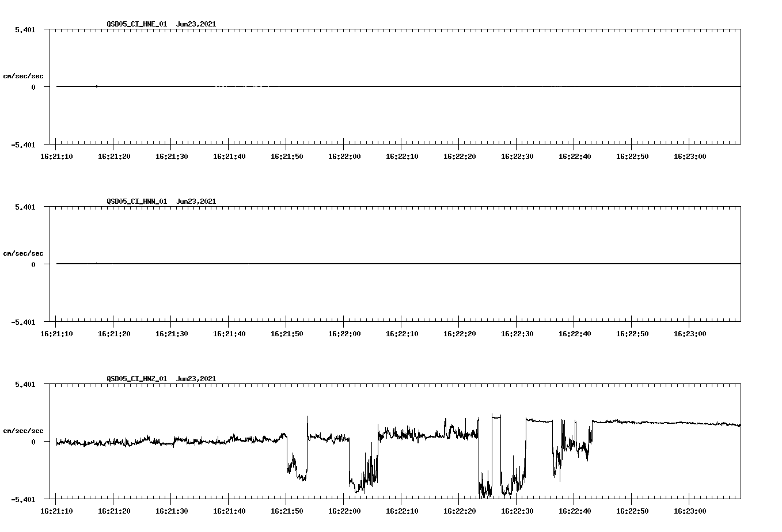Click the -5.401 lower value of the HNZ plot

click(23, 499)
